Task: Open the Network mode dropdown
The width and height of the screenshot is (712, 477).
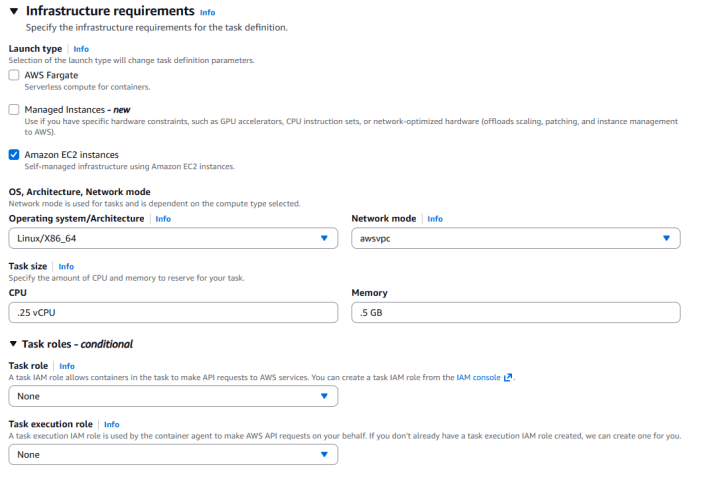Action: tap(516, 238)
